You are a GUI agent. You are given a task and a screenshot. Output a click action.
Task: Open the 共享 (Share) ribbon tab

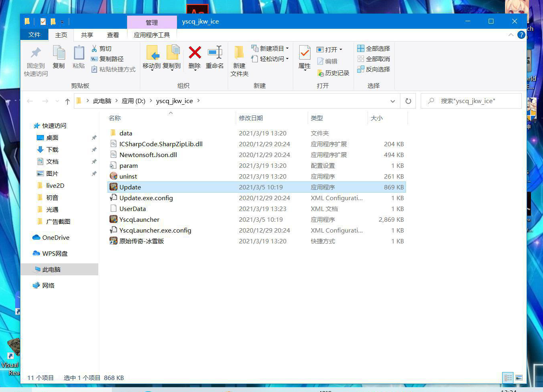tap(87, 35)
